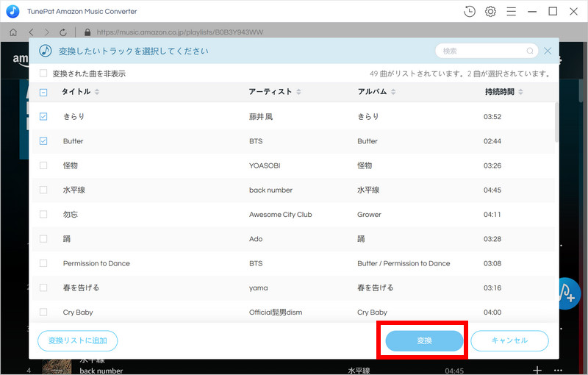Go to the home page icon
Screen dimensions: 588x375
click(13, 32)
